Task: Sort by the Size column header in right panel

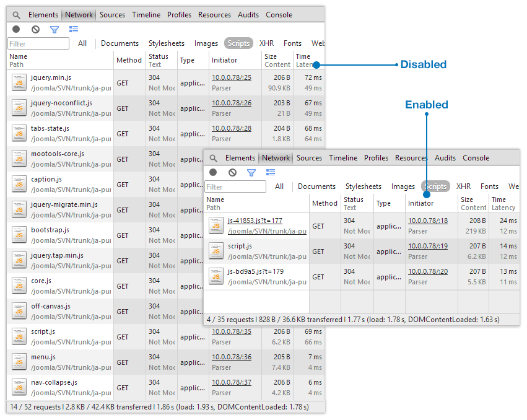Action: (467, 199)
